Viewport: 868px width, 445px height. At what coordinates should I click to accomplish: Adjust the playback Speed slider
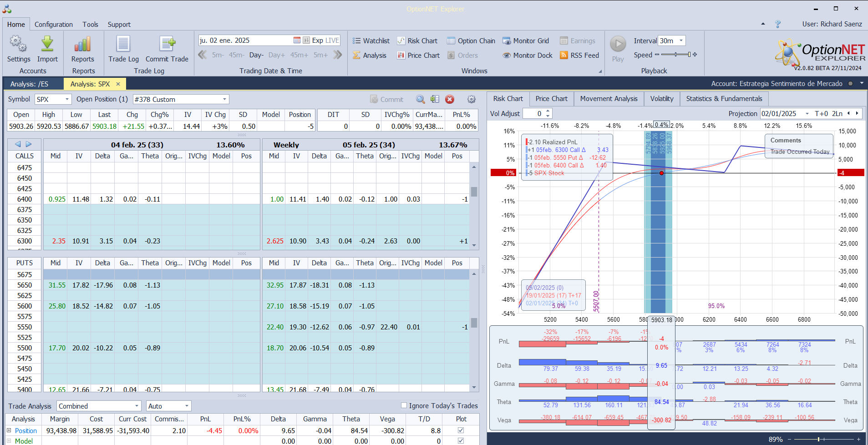pos(676,55)
